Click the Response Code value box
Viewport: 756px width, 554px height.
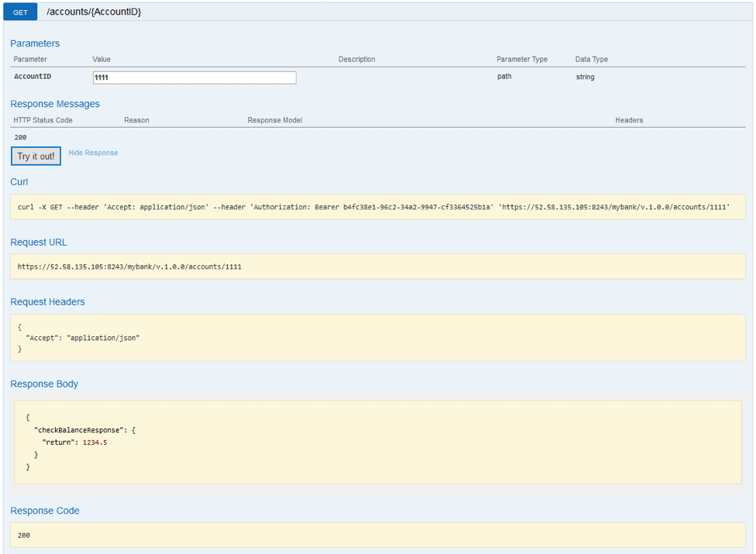click(x=378, y=535)
